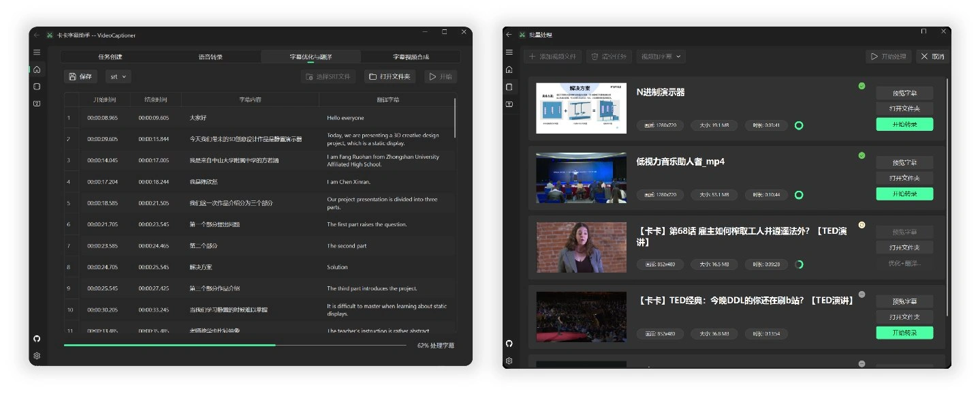Click 打开文件夹 button in subtitle toolbar
The height and width of the screenshot is (396, 980).
tap(390, 76)
